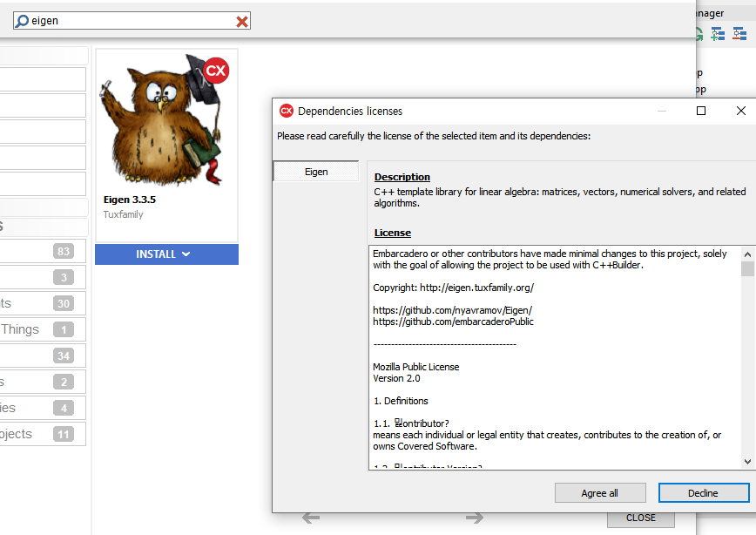Select the Eigen tab in licenses dialog

316,172
